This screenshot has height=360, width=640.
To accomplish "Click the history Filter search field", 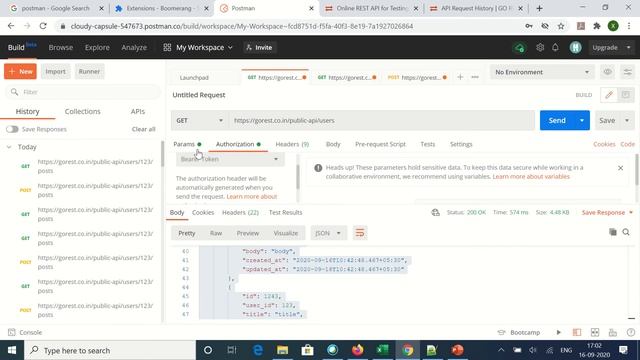I will click(x=83, y=92).
